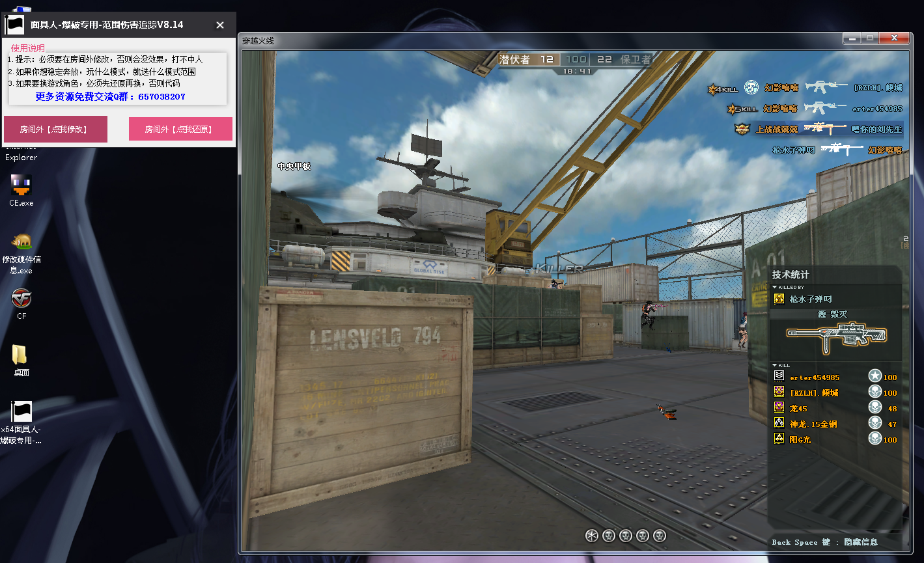Collapse the KILLED BY section
Screen dimensions: 924x563
pyautogui.click(x=775, y=287)
